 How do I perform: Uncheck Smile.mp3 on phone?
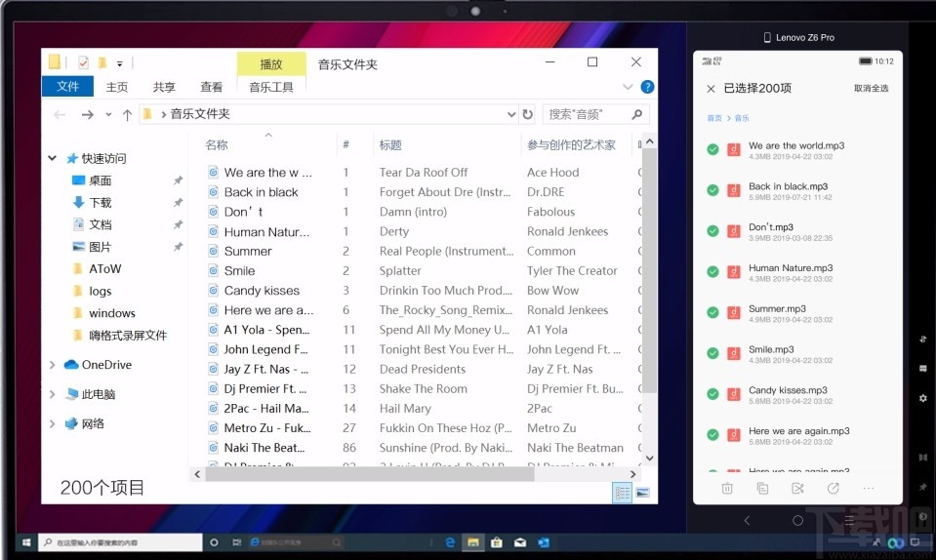click(x=712, y=353)
